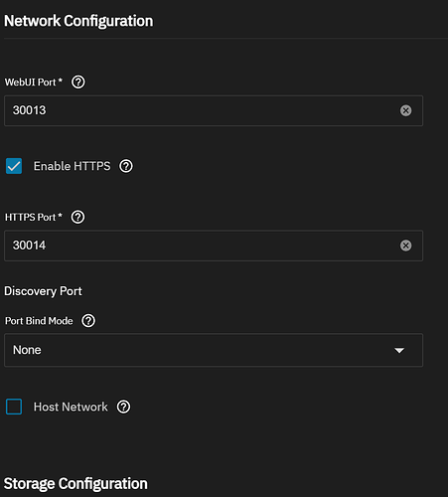Uncheck the Enable HTTPS checkbox
The width and height of the screenshot is (448, 497).
[x=14, y=166]
